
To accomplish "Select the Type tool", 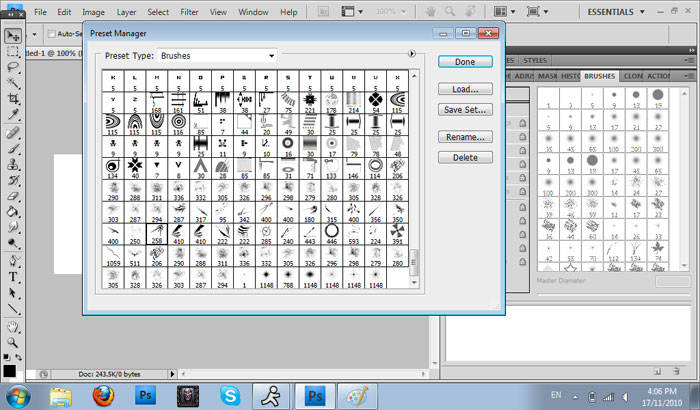I will click(x=13, y=277).
